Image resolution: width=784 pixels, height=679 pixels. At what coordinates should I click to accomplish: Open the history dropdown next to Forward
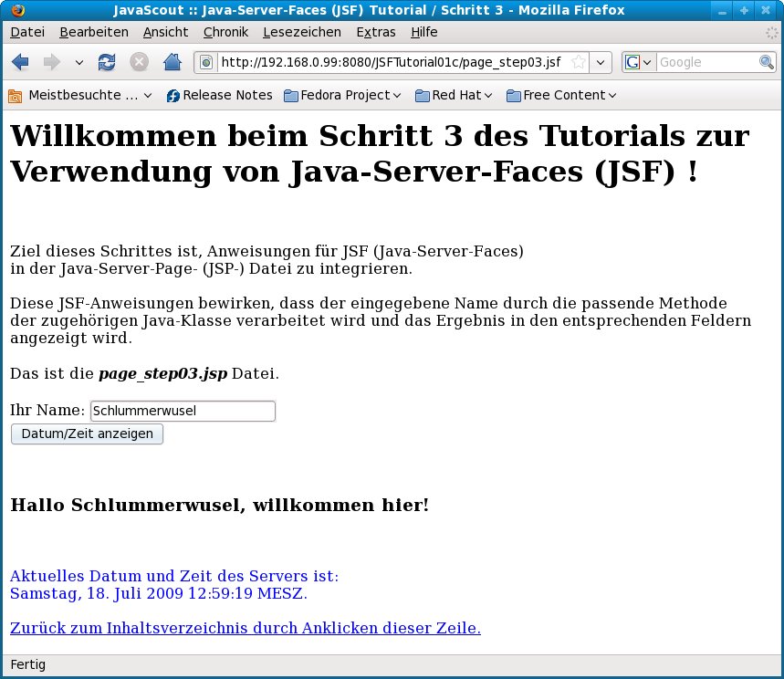pyautogui.click(x=78, y=62)
